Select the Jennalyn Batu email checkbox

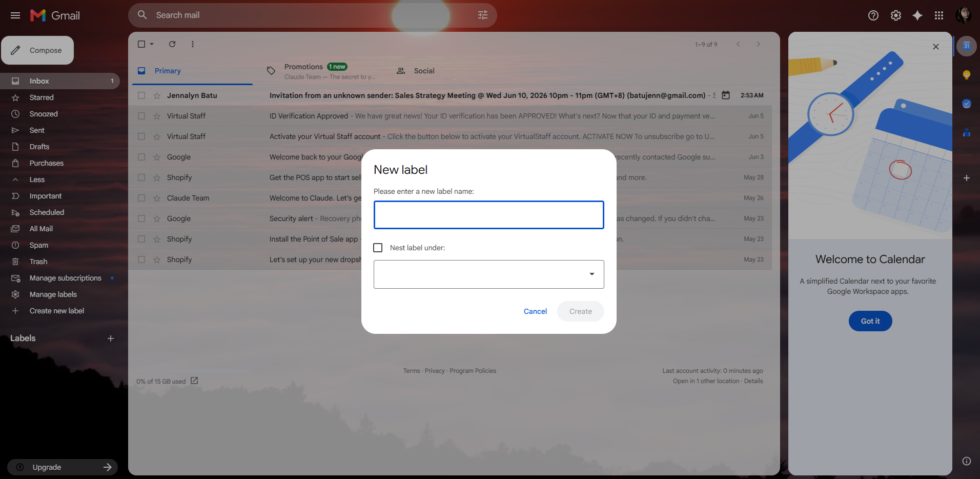click(141, 95)
